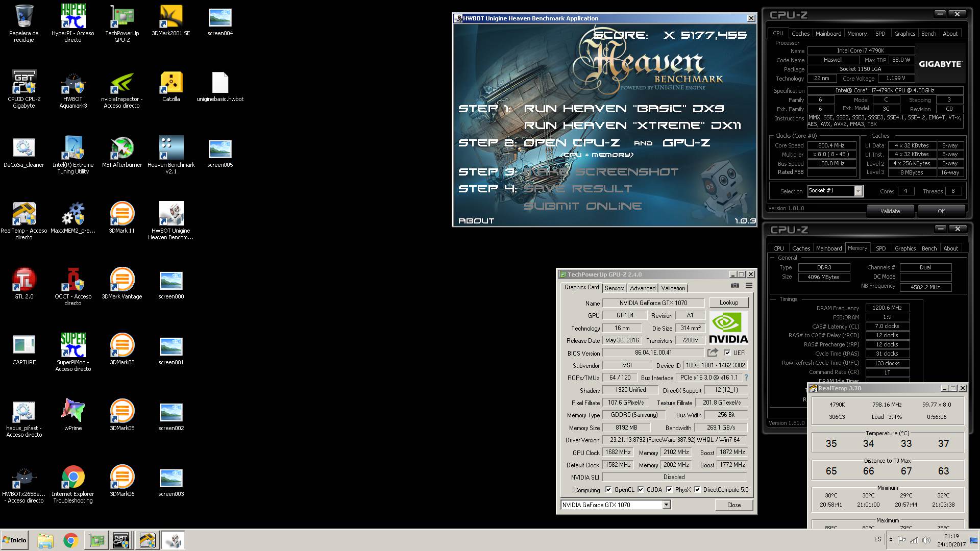Image resolution: width=980 pixels, height=551 pixels.
Task: Select SuperPiMod desktop shortcut
Action: click(73, 352)
